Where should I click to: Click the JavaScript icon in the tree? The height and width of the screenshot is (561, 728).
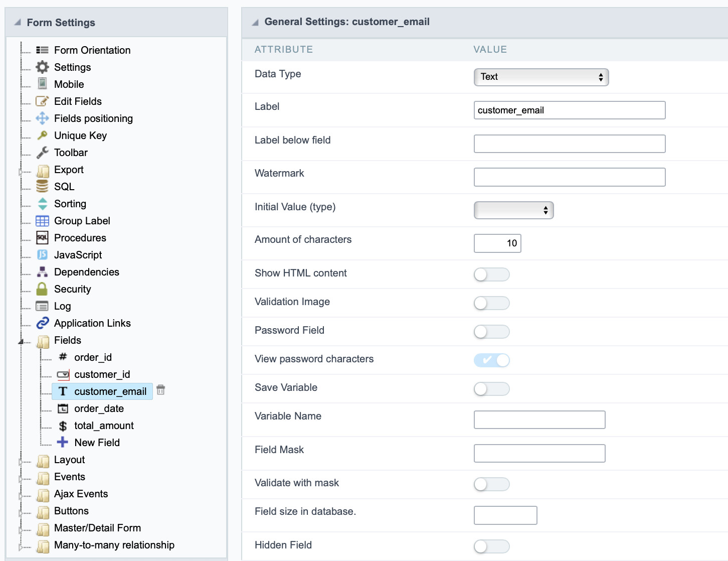tap(42, 255)
